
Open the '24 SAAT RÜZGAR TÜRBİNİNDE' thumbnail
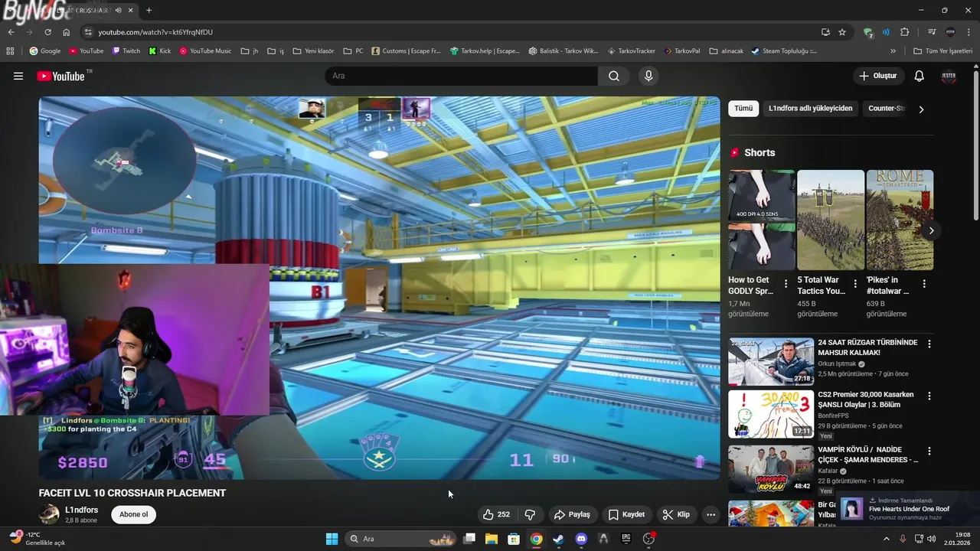click(771, 361)
